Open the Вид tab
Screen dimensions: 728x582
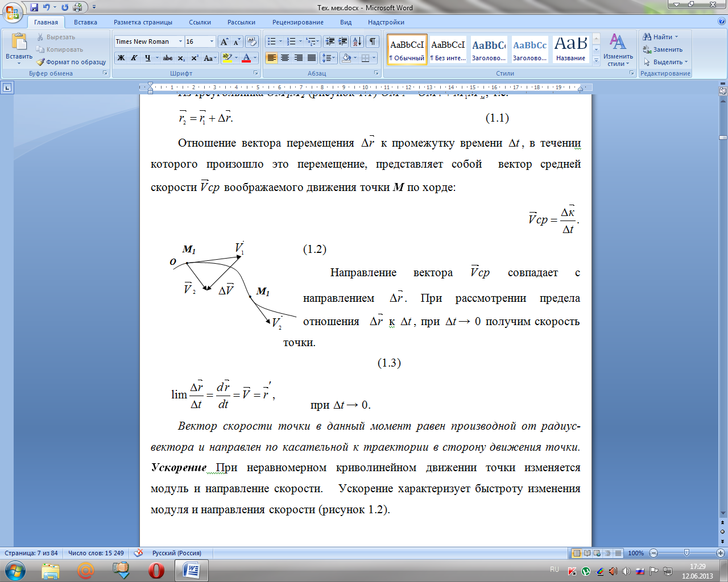coord(346,22)
